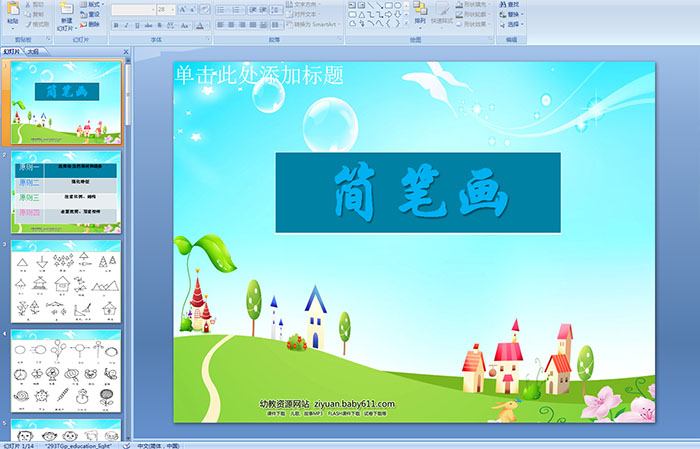This screenshot has width=700, height=449.
Task: Toggle underline formatting
Action: (x=137, y=25)
